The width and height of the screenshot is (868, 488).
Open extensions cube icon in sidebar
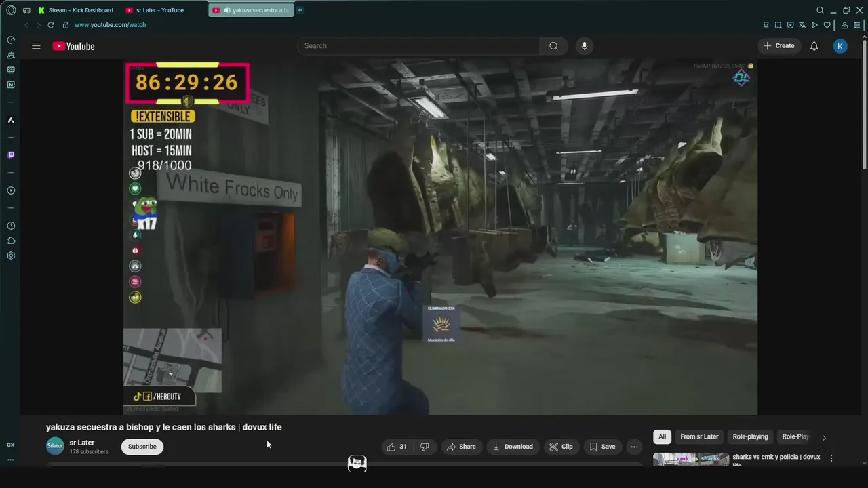point(11,241)
